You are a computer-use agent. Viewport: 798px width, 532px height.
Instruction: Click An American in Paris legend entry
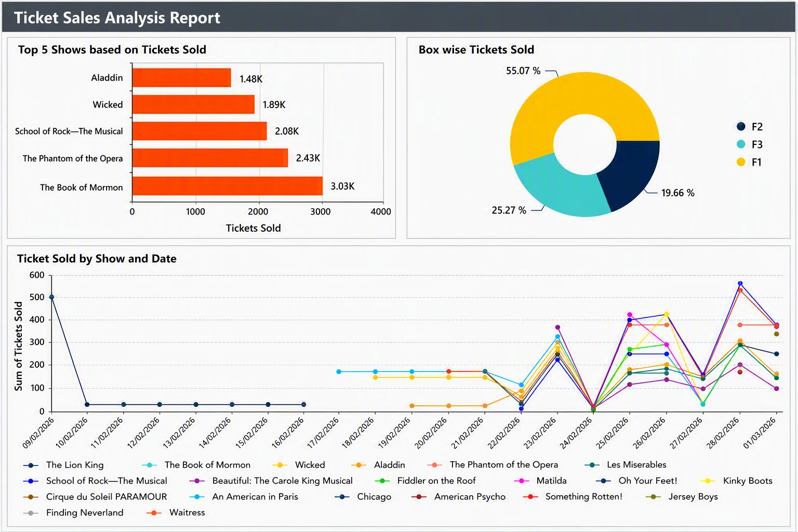[244, 497]
